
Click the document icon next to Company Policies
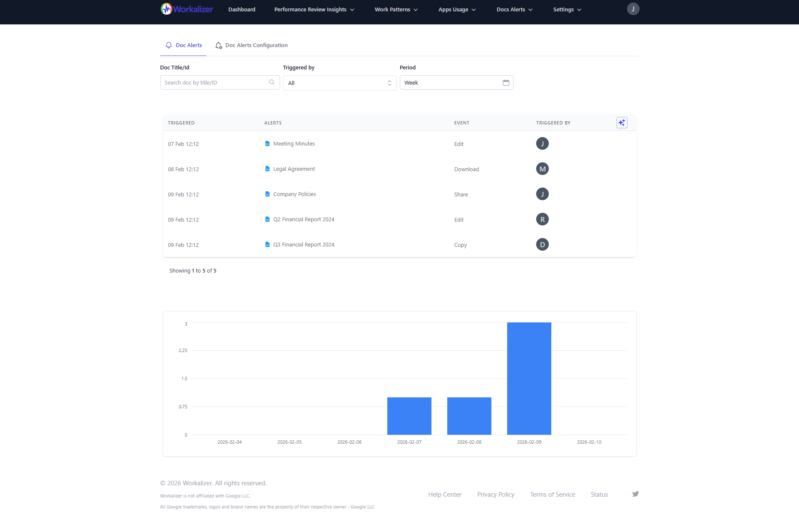click(x=268, y=194)
